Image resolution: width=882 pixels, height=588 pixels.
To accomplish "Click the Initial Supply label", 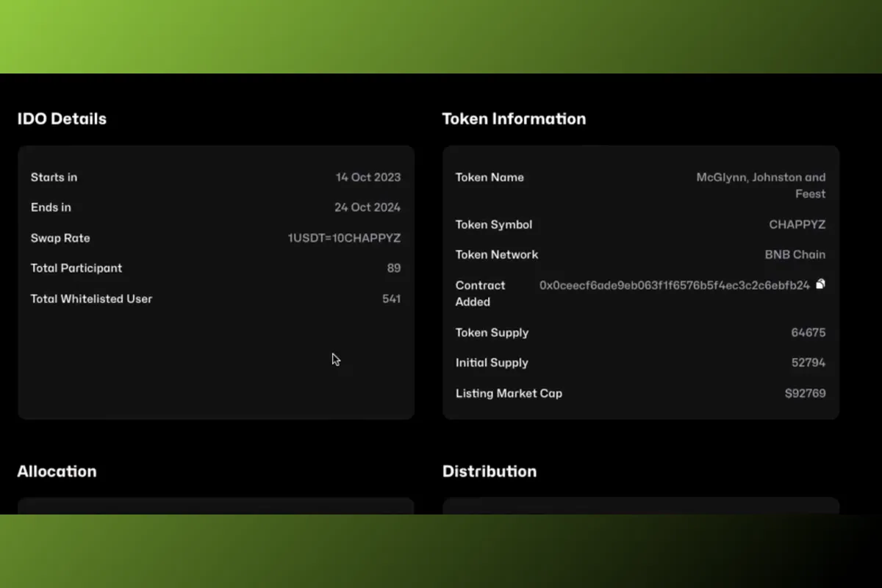I will point(492,362).
